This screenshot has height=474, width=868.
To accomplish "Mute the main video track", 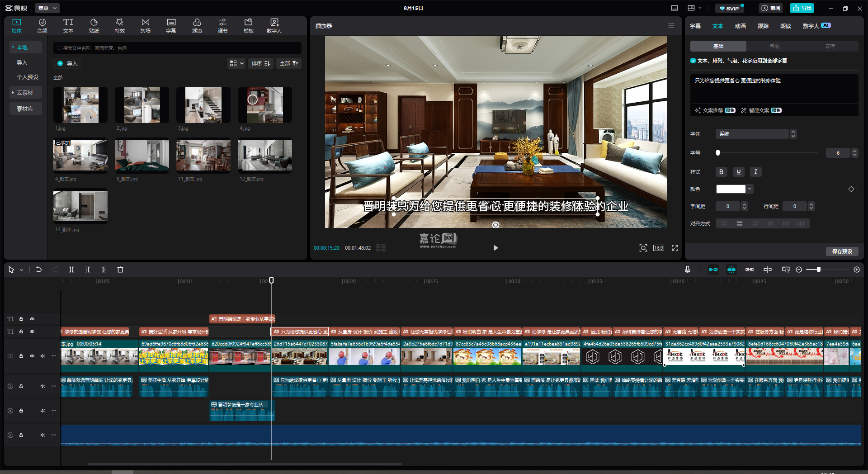I will point(43,356).
